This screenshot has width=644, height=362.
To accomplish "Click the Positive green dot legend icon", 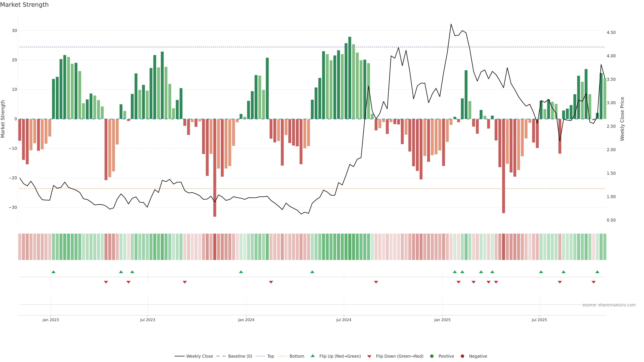I will tap(432, 356).
